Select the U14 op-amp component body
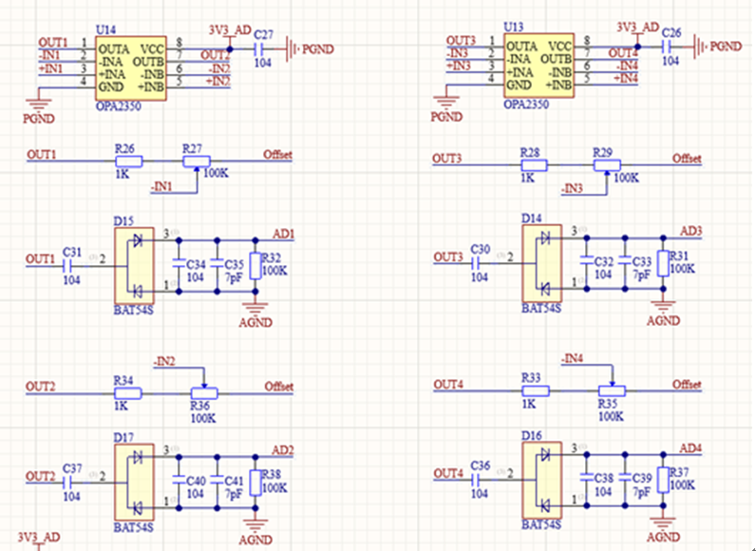The width and height of the screenshot is (756, 551). coord(131,68)
